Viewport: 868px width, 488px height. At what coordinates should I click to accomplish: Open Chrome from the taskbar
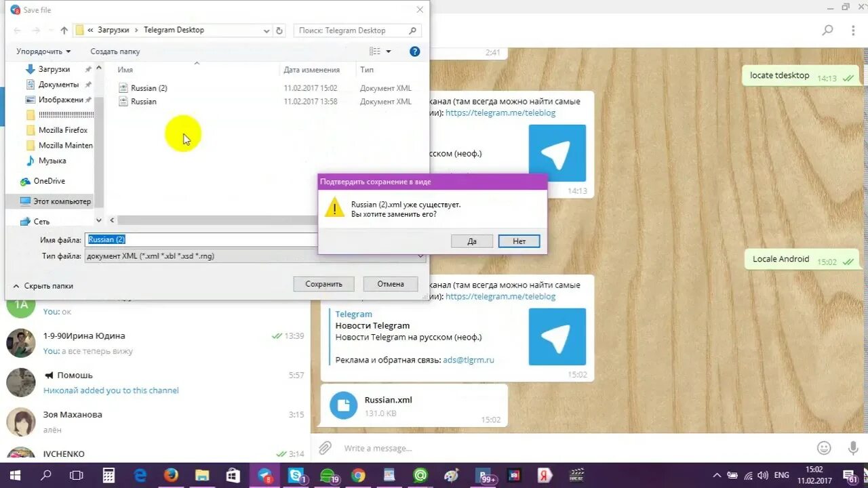click(358, 475)
